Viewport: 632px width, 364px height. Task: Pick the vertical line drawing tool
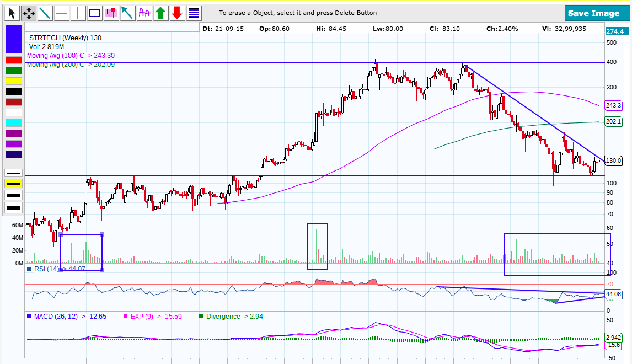coord(78,13)
